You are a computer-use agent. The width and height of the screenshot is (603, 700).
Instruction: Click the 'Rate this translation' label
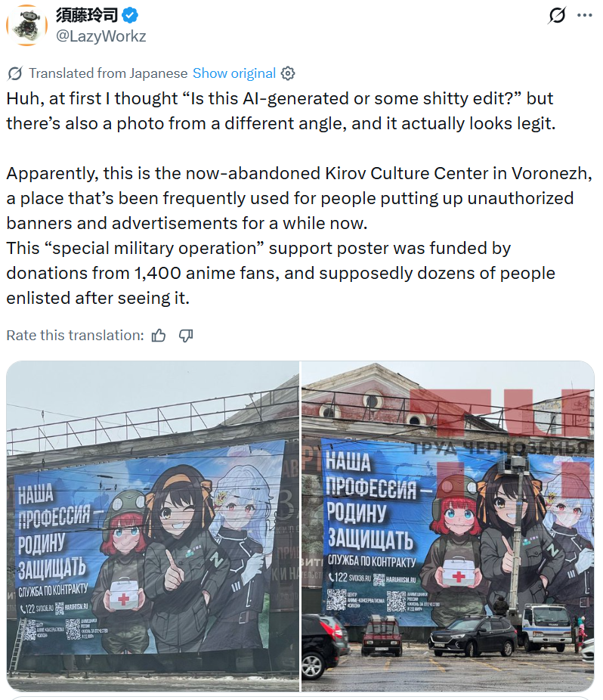(75, 336)
